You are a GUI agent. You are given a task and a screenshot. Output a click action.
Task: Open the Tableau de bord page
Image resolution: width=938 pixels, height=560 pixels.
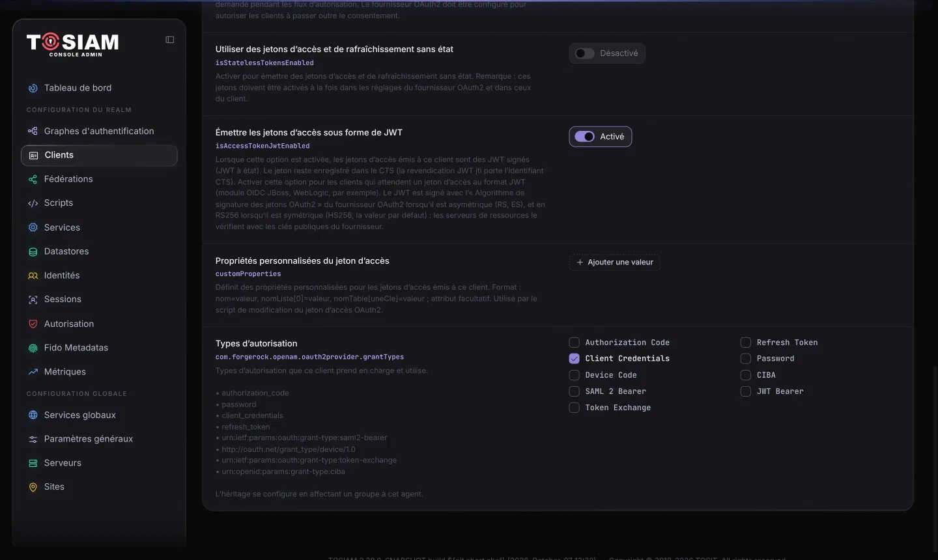click(99, 88)
